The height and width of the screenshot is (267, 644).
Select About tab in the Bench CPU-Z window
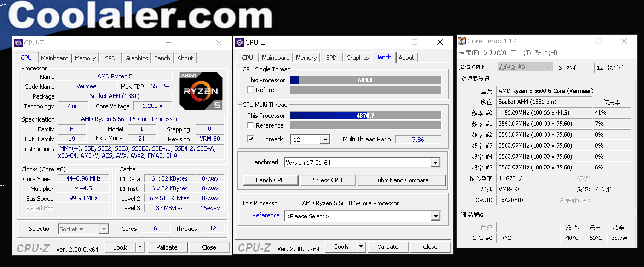406,58
